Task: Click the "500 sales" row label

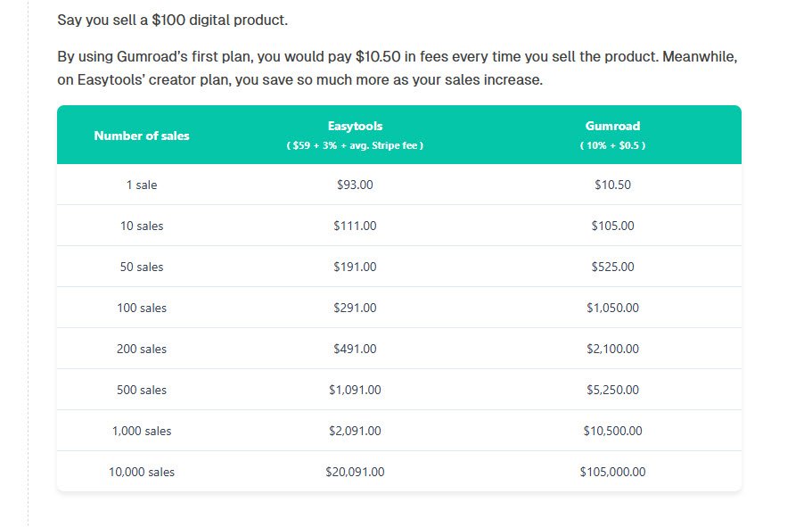Action: pyautogui.click(x=142, y=390)
